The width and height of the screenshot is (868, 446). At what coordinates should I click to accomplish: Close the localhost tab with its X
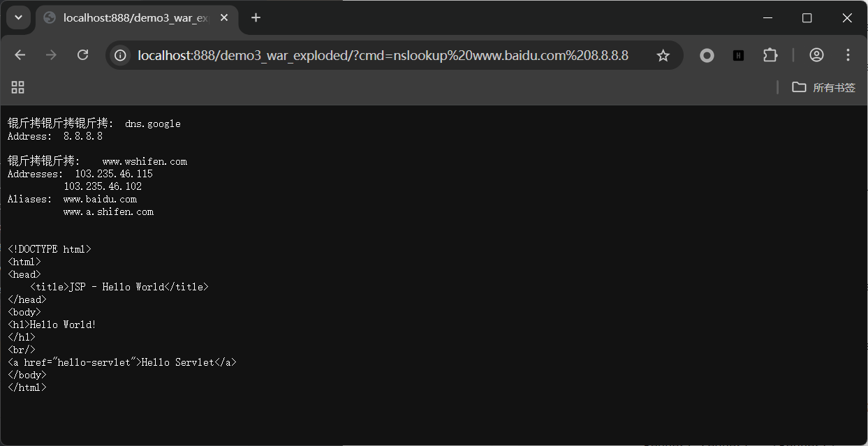223,17
